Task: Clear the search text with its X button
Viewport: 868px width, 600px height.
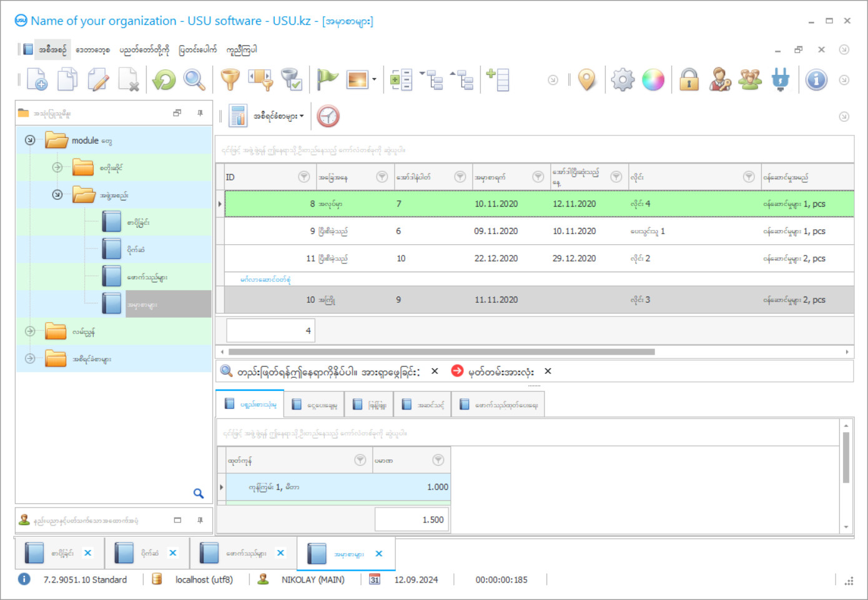Action: coord(435,371)
